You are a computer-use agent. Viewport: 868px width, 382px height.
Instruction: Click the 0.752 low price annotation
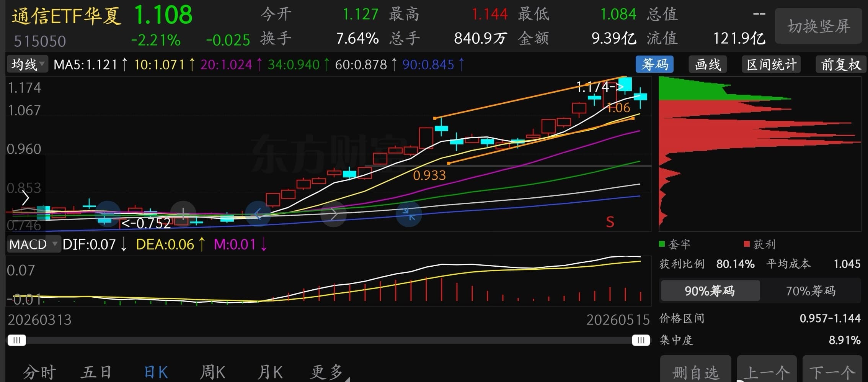click(146, 223)
